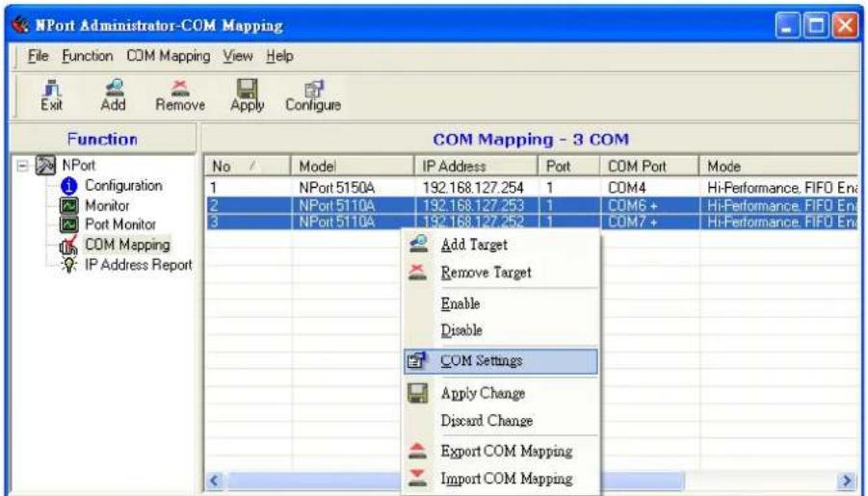Click the NPort 5150A model cell

[x=336, y=188]
